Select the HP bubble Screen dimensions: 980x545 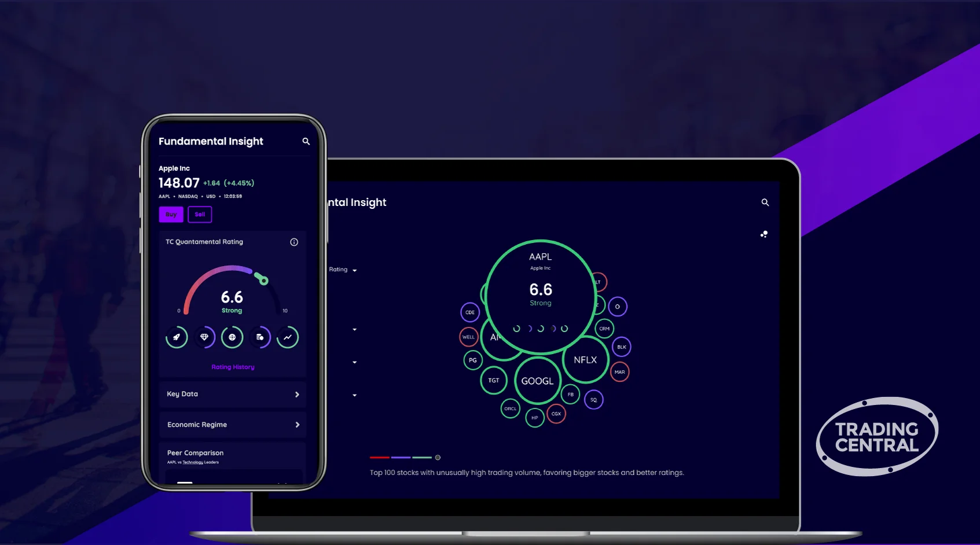point(535,418)
